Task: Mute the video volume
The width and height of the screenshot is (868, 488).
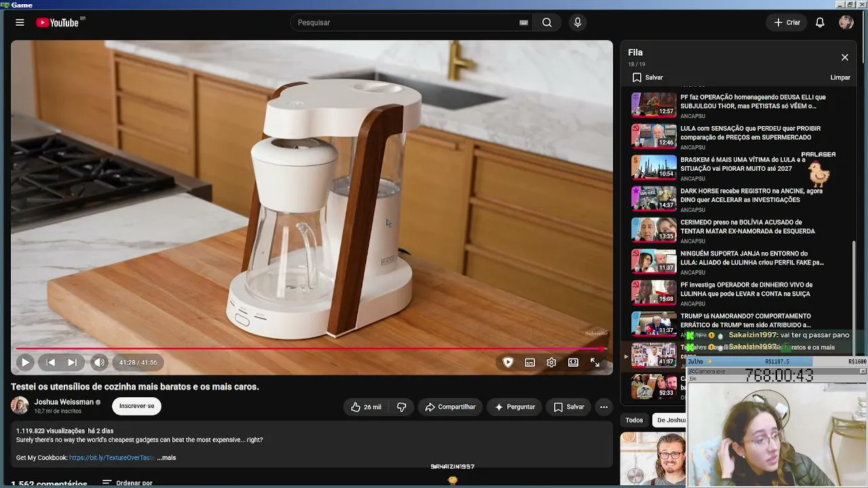Action: click(x=99, y=363)
